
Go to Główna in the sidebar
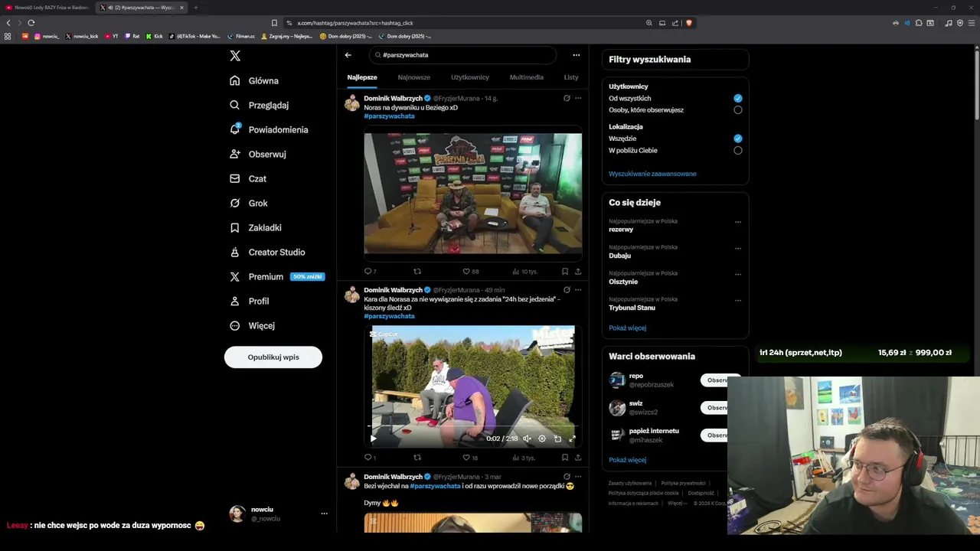[254, 80]
